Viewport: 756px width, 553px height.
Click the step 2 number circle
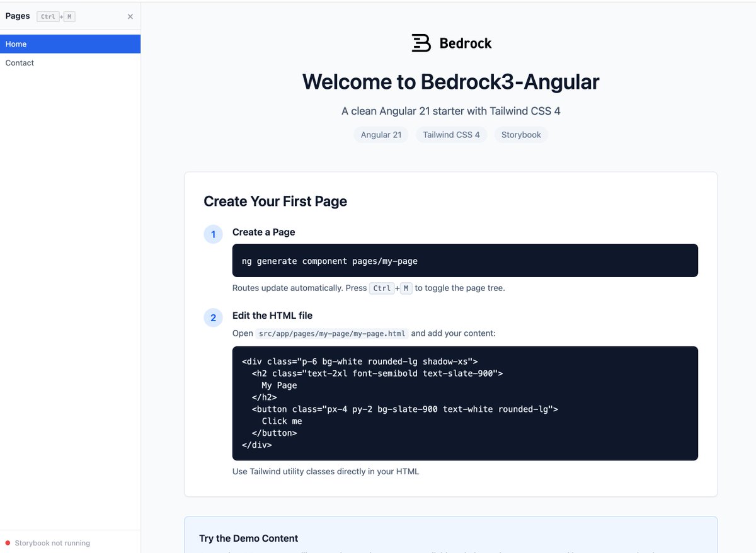pos(213,318)
